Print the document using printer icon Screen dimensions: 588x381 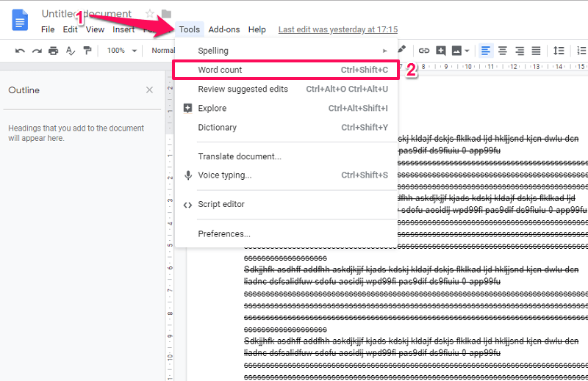click(x=53, y=51)
